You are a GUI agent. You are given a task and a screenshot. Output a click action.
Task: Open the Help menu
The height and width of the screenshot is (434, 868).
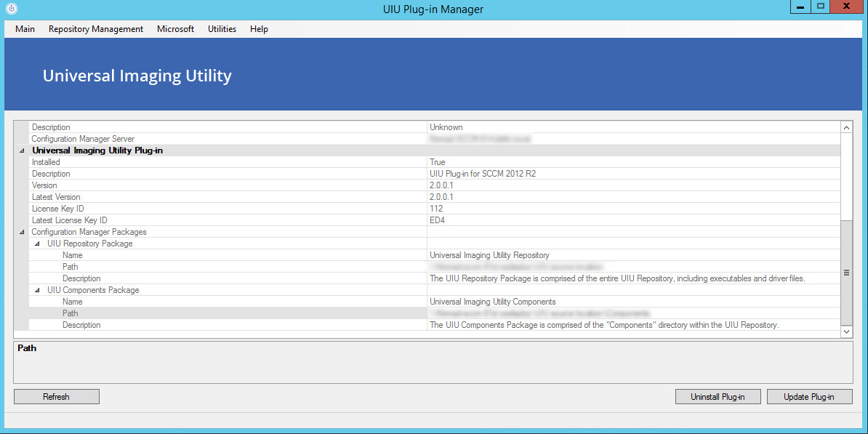coord(259,29)
